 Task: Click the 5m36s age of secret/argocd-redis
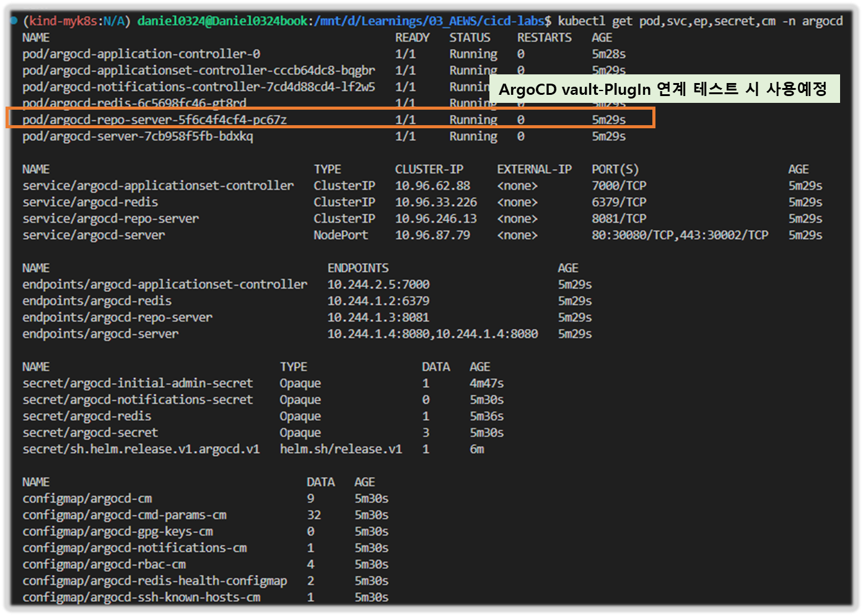(486, 416)
